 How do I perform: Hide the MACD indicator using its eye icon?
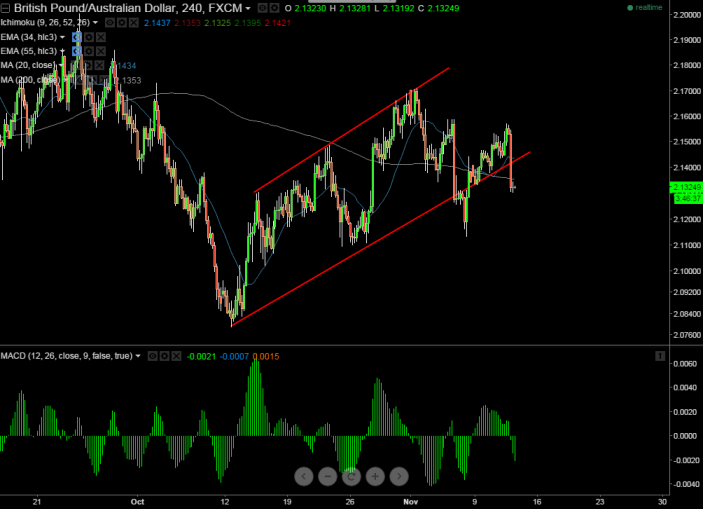pos(152,356)
